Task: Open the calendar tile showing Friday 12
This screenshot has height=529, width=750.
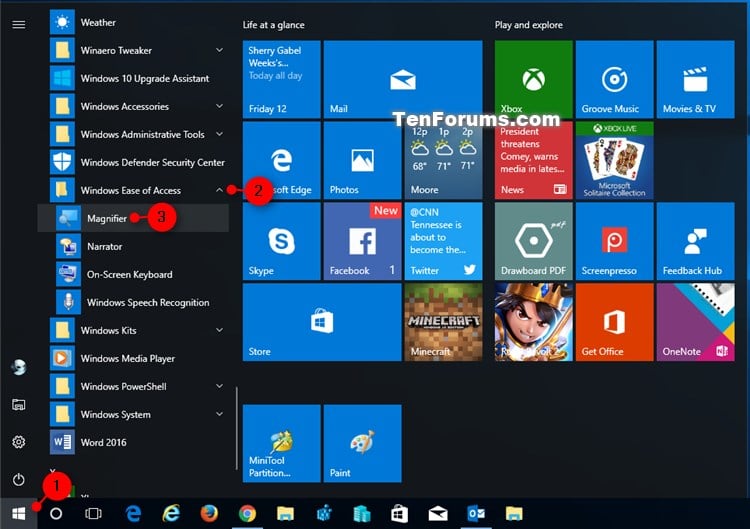Action: tap(281, 79)
